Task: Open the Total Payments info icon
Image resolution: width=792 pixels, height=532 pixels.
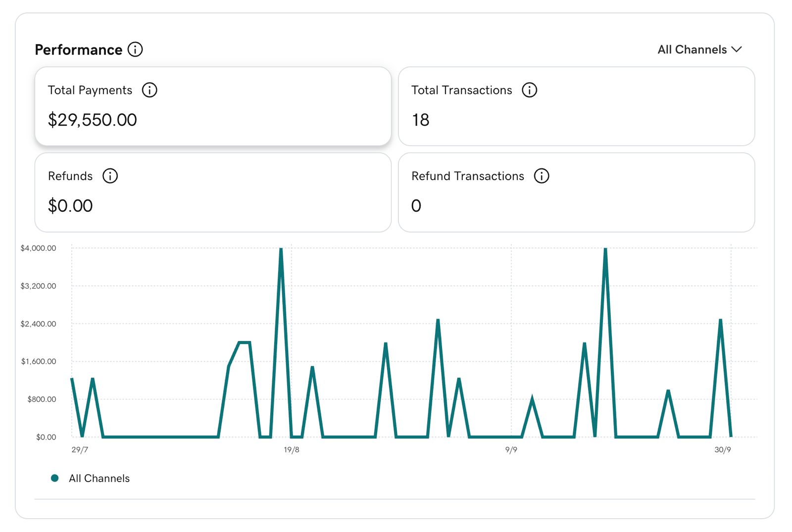Action: click(149, 90)
